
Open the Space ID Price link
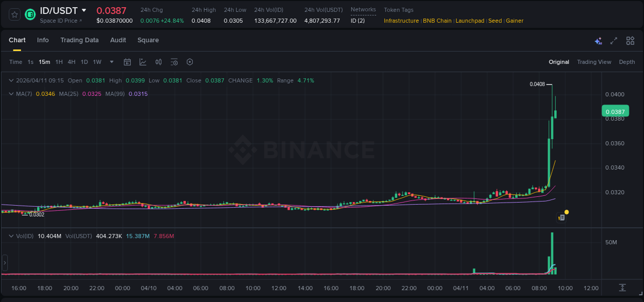pyautogui.click(x=61, y=21)
